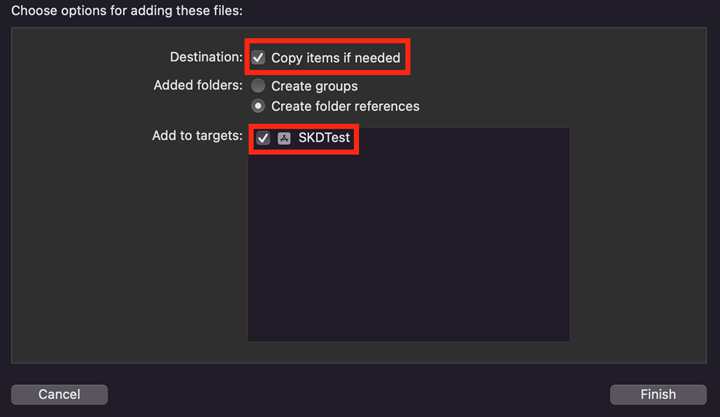Click the word "Cancel" on the dismiss button
Image resolution: width=720 pixels, height=417 pixels.
point(59,394)
